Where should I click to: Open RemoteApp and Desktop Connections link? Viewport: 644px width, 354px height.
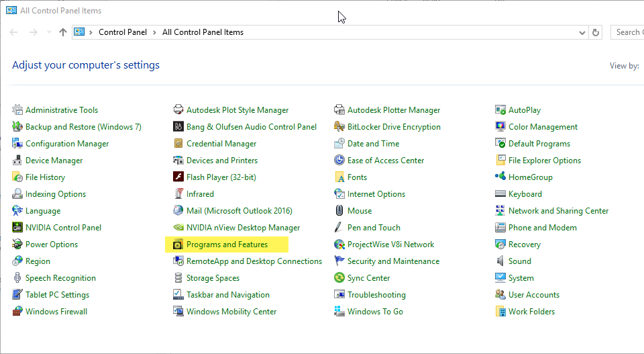pyautogui.click(x=254, y=261)
